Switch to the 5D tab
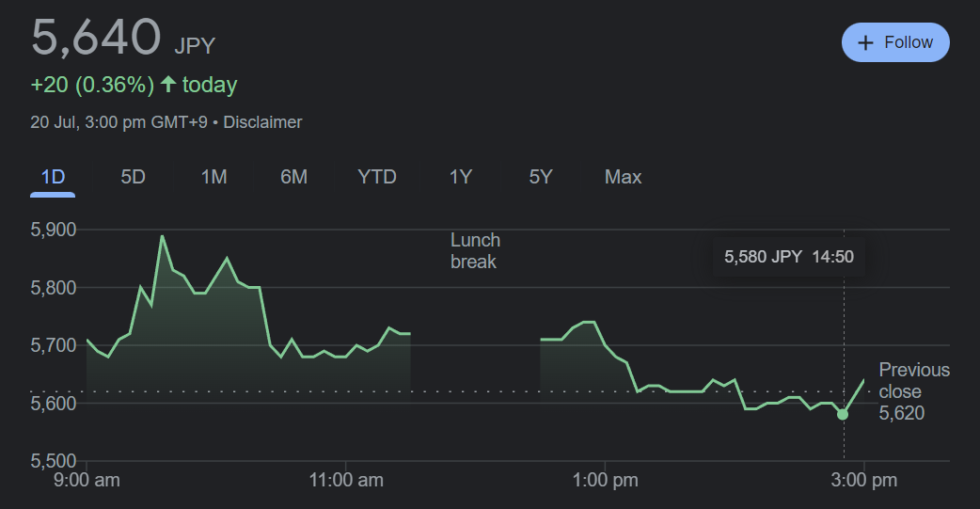 (134, 177)
